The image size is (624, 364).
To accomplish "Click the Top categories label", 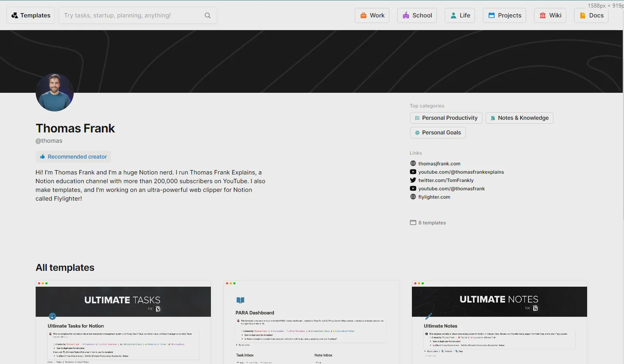I will [427, 106].
